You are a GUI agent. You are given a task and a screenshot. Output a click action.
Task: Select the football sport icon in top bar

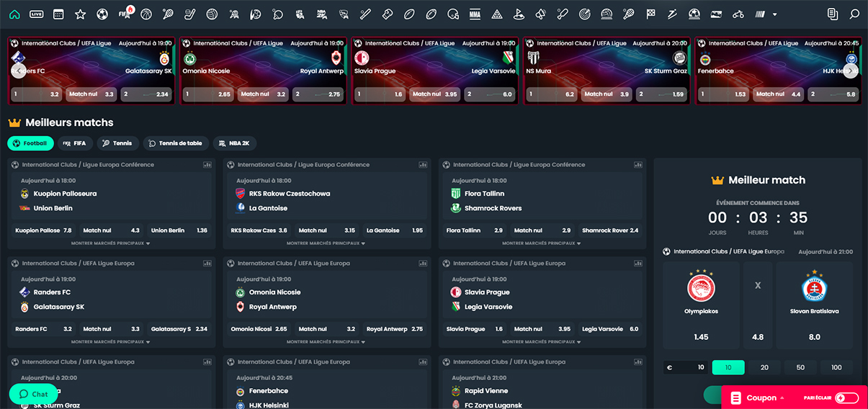click(x=102, y=14)
